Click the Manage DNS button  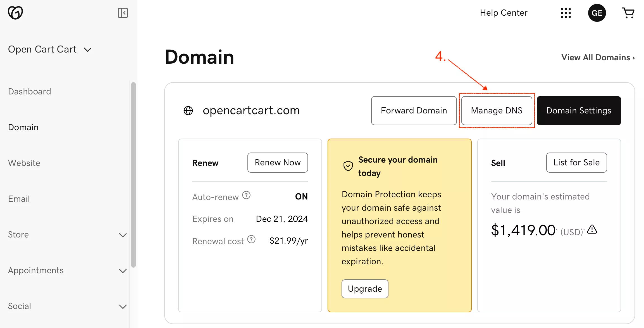tap(497, 111)
